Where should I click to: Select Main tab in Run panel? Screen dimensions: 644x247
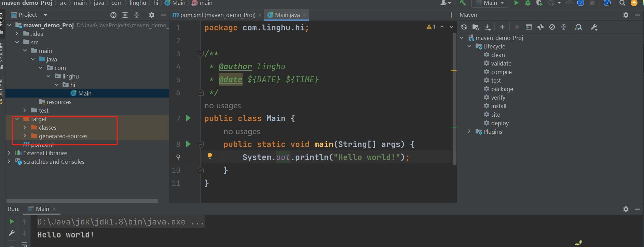(42, 209)
